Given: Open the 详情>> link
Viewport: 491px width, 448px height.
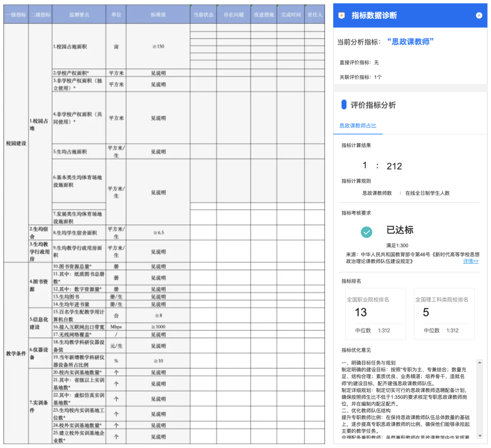Looking at the screenshot, I should 471,261.
